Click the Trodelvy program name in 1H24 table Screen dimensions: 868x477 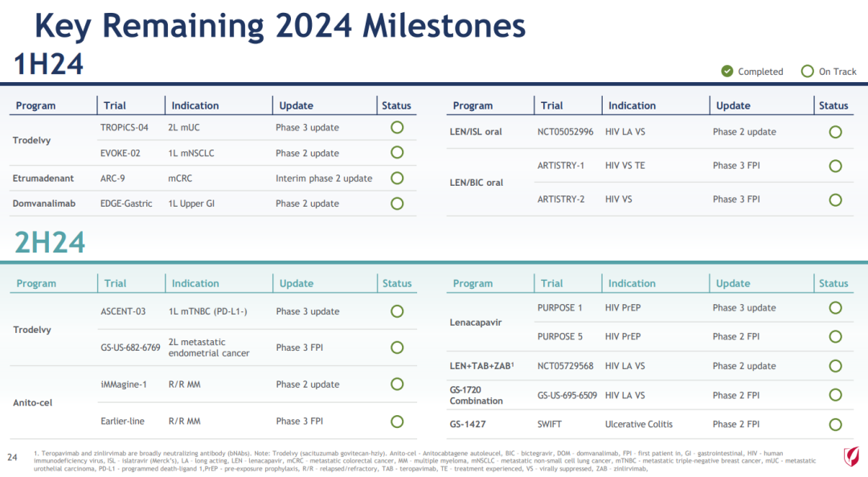pos(32,140)
